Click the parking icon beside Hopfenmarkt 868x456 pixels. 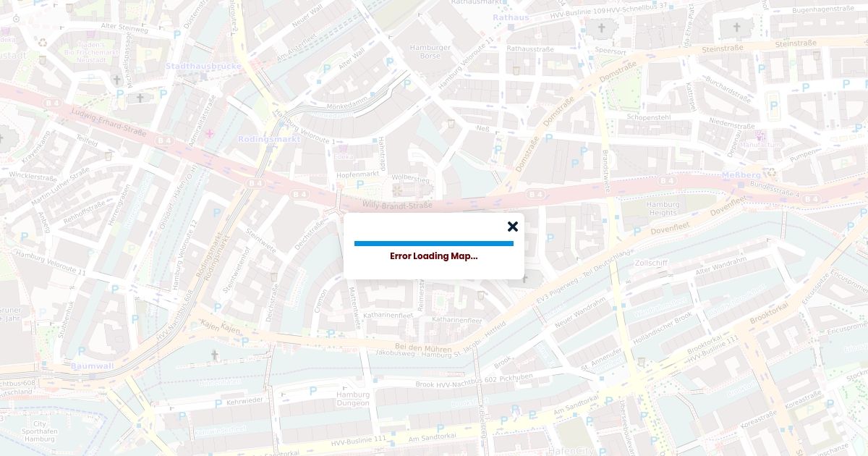359,185
